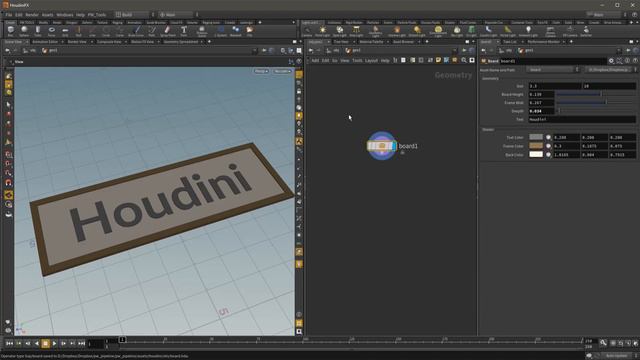Open the Assets menu
This screenshot has height=360, width=640.
[47, 15]
